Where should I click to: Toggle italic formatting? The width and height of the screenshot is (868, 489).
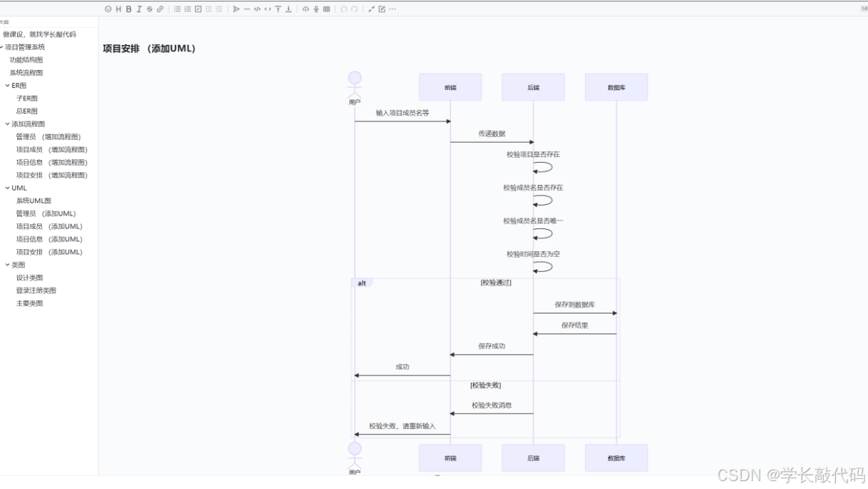[x=139, y=9]
